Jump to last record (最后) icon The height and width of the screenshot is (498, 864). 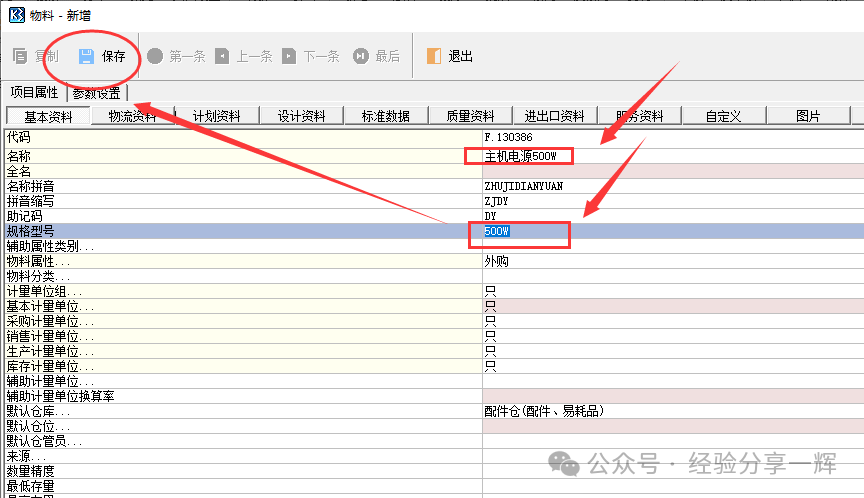360,56
